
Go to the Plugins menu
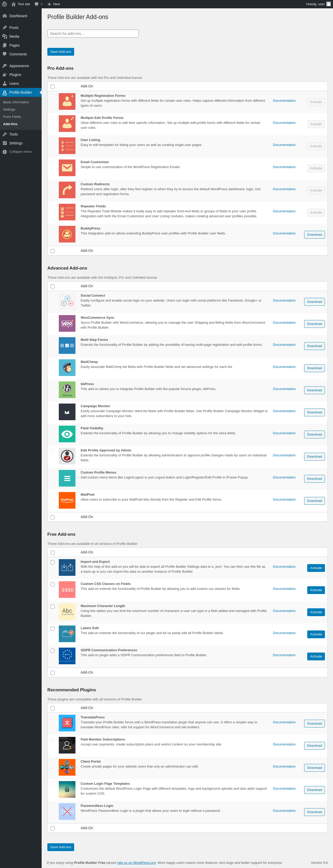point(15,75)
